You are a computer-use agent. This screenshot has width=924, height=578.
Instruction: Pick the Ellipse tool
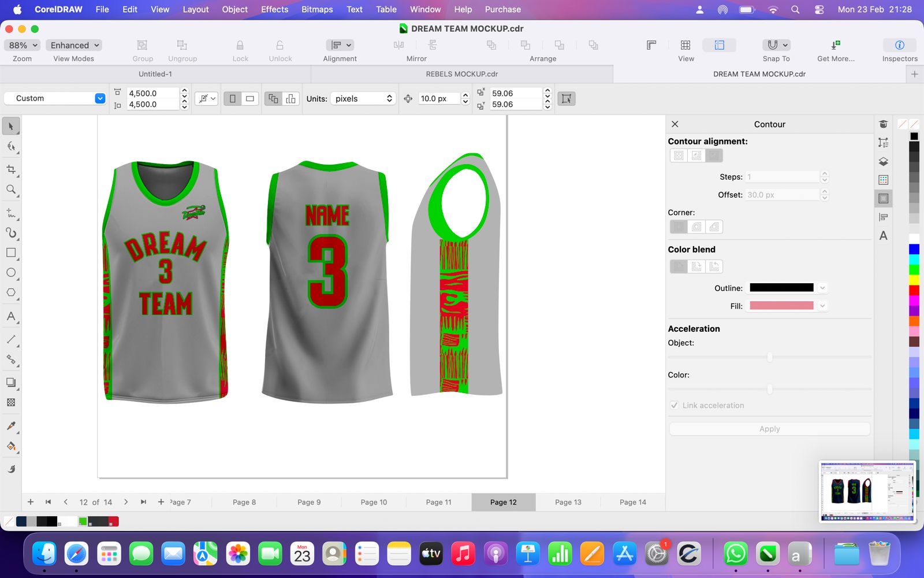(x=11, y=273)
